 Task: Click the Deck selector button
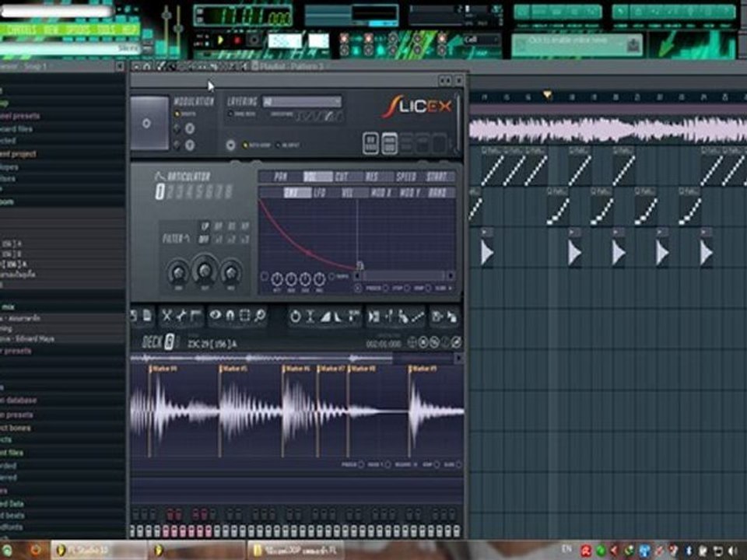(x=170, y=342)
